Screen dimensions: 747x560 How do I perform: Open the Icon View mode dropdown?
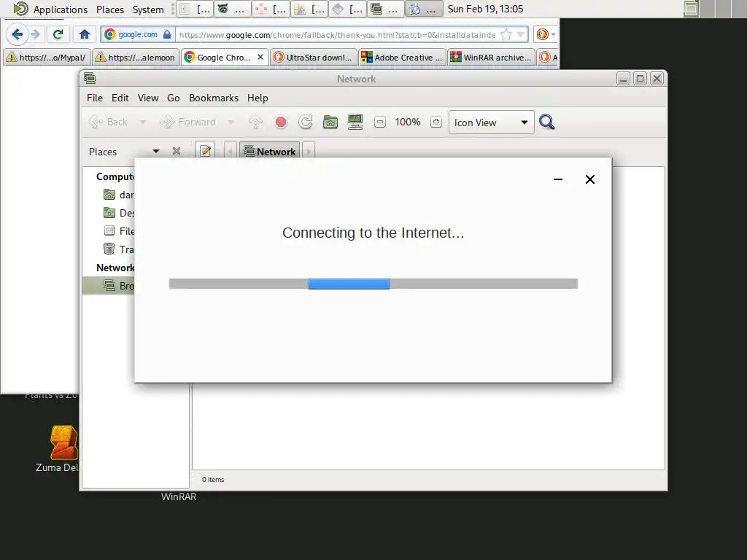click(491, 122)
